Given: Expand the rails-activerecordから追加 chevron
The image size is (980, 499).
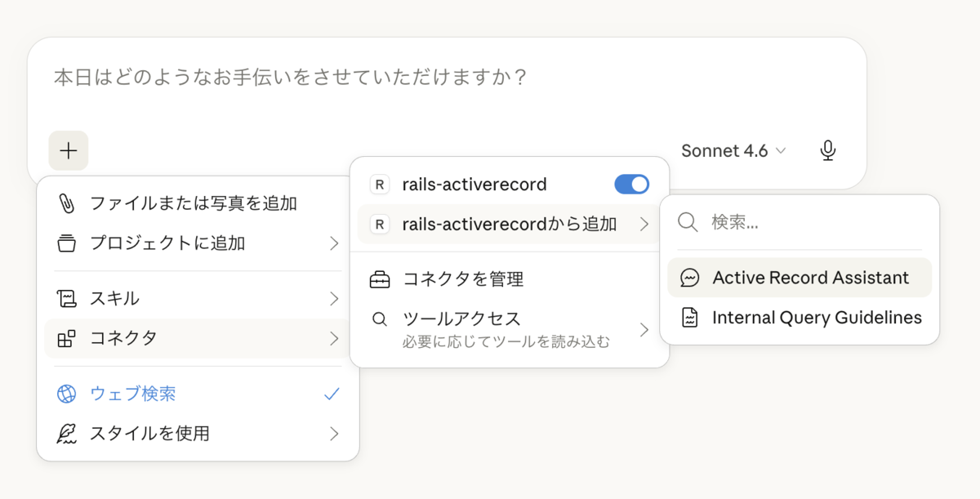Looking at the screenshot, I should pos(644,224).
